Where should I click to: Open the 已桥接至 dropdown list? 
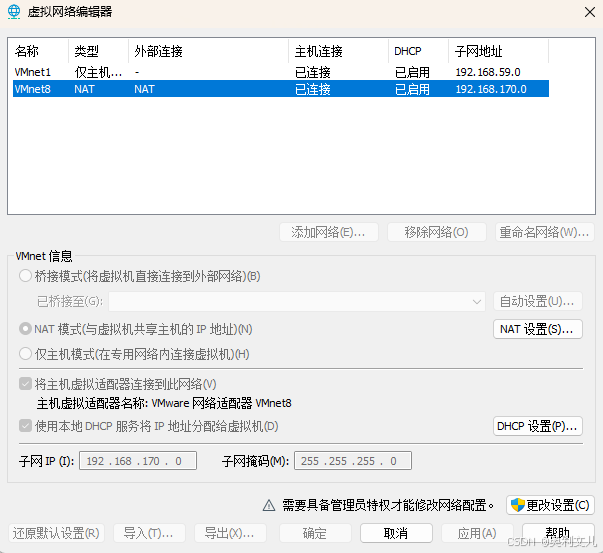(297, 301)
